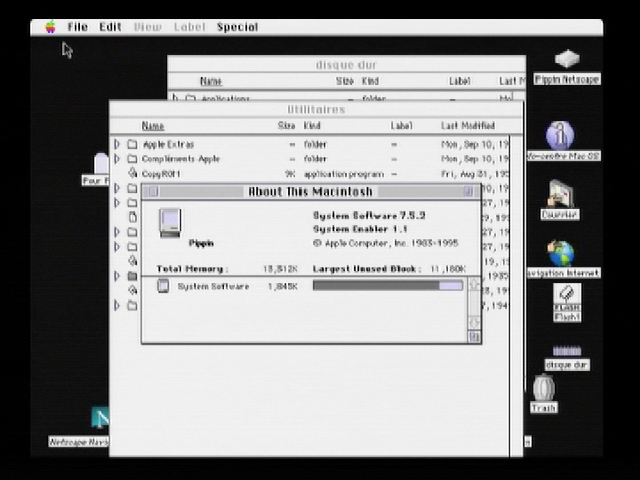Click the About This Macintosh close box
The image size is (640, 480).
(x=153, y=191)
